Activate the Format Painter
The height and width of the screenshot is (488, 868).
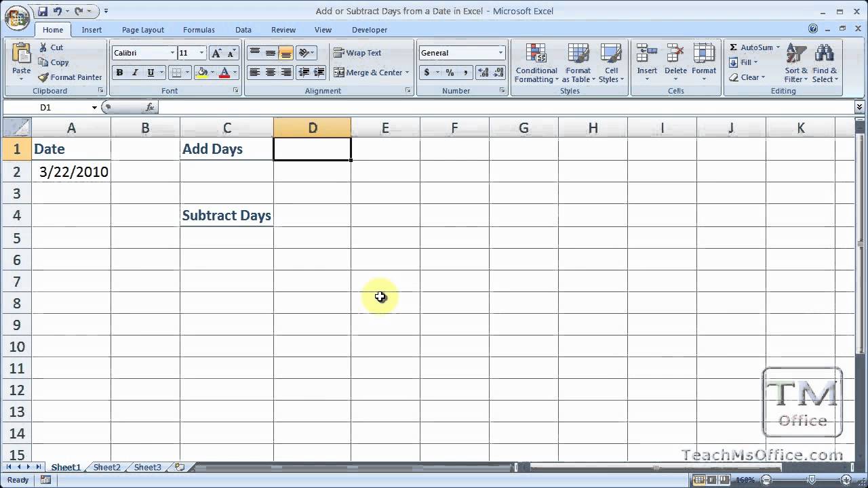tap(70, 77)
